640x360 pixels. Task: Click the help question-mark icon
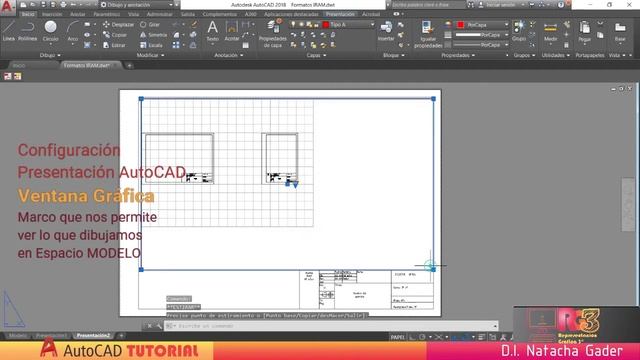[560, 5]
